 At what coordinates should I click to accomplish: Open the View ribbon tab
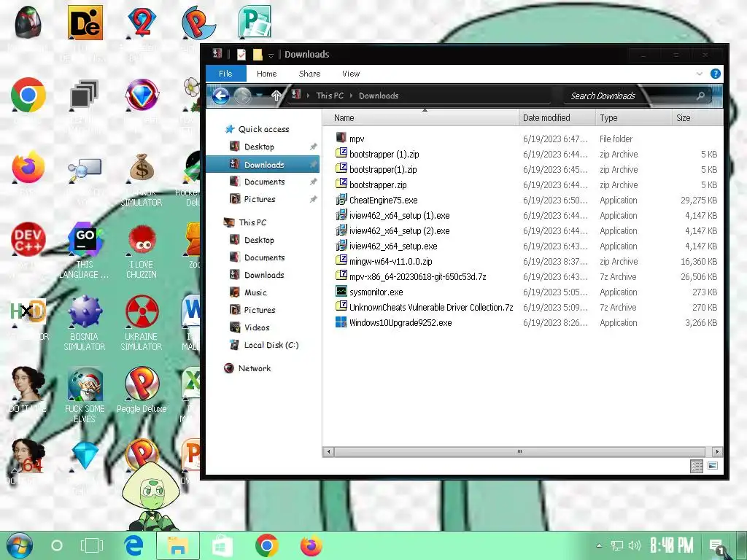[x=351, y=74]
